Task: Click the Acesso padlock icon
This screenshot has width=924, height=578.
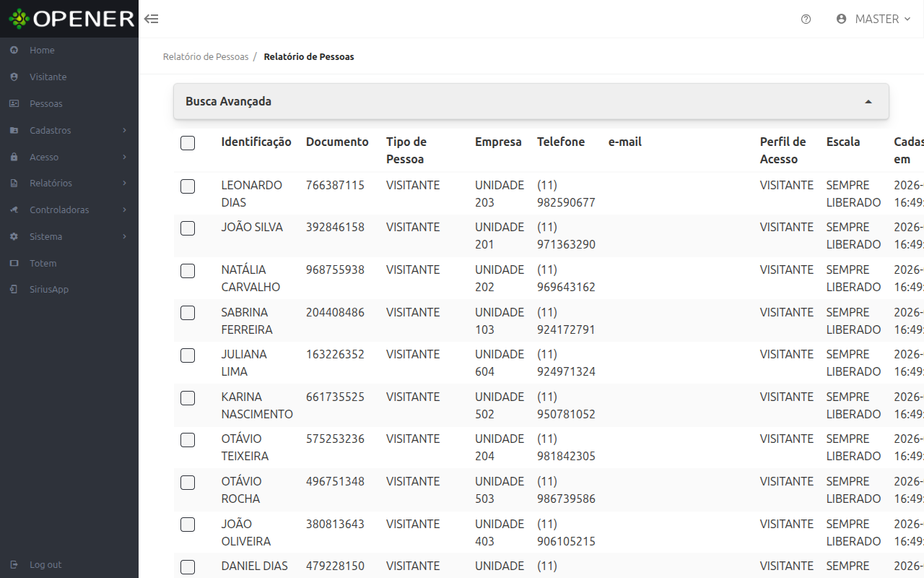Action: click(x=14, y=158)
